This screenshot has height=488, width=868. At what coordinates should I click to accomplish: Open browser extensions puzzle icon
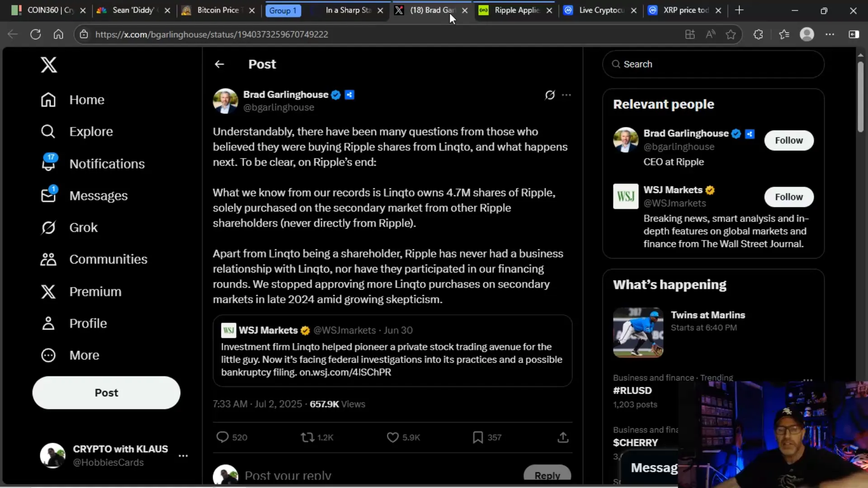pos(758,34)
